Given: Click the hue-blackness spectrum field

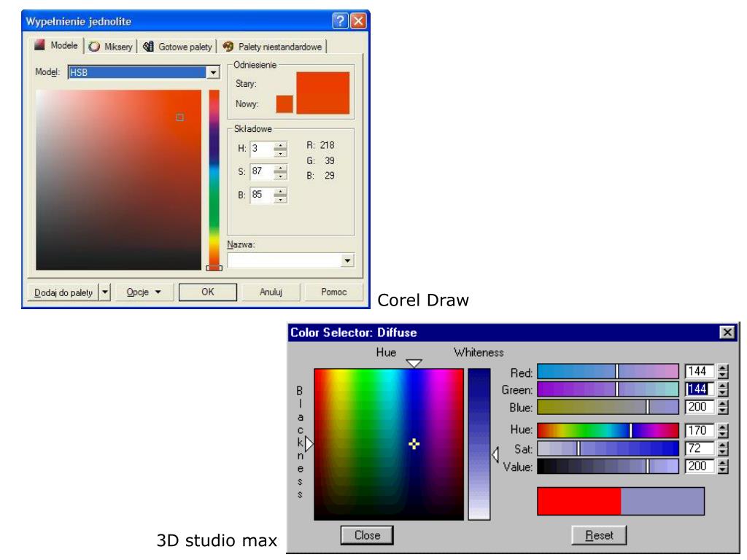Looking at the screenshot, I should pyautogui.click(x=389, y=444).
